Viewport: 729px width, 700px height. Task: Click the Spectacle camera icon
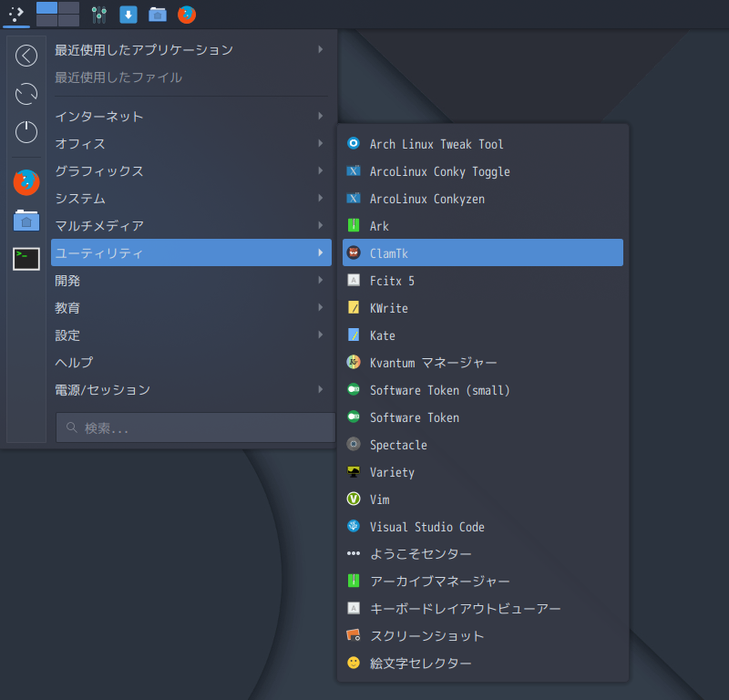[x=354, y=444]
